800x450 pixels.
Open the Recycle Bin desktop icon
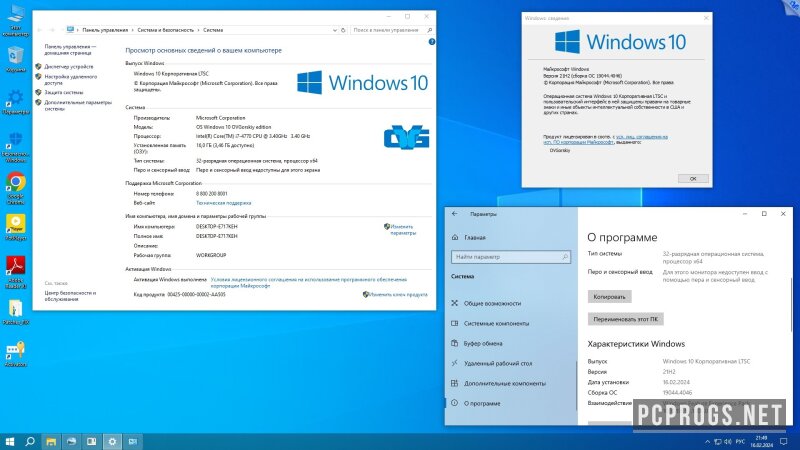click(x=15, y=59)
